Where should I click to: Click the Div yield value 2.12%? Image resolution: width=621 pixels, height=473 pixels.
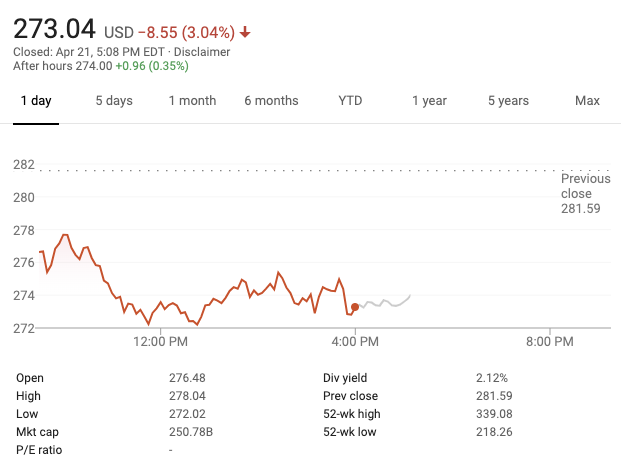[491, 378]
